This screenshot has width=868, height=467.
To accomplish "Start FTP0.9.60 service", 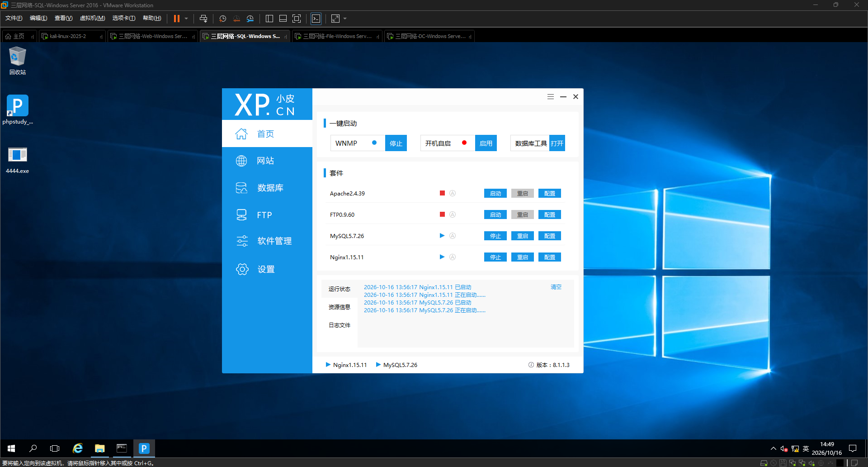I will tap(495, 214).
